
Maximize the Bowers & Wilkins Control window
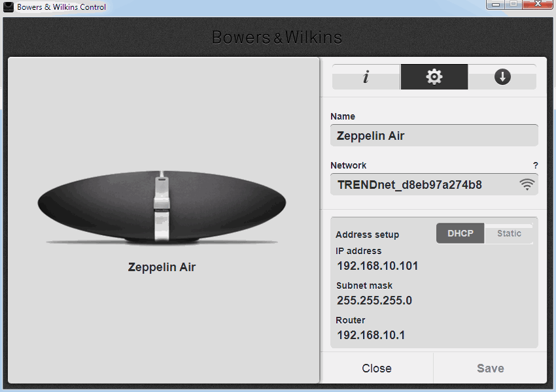coord(513,5)
